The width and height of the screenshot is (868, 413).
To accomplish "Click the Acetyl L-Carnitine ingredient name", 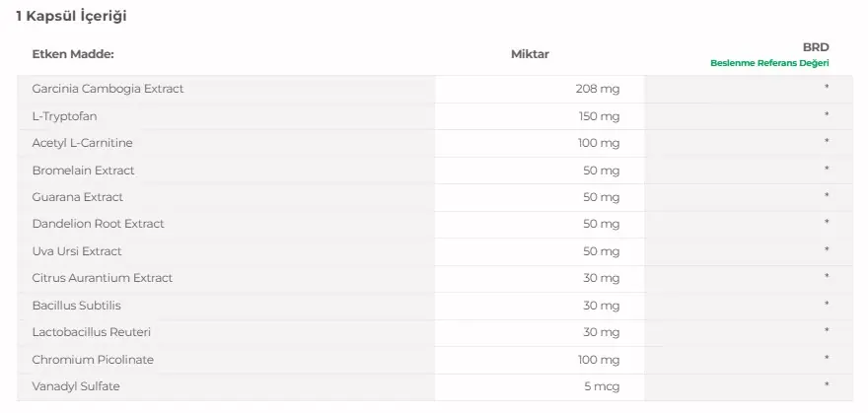I will coord(82,143).
